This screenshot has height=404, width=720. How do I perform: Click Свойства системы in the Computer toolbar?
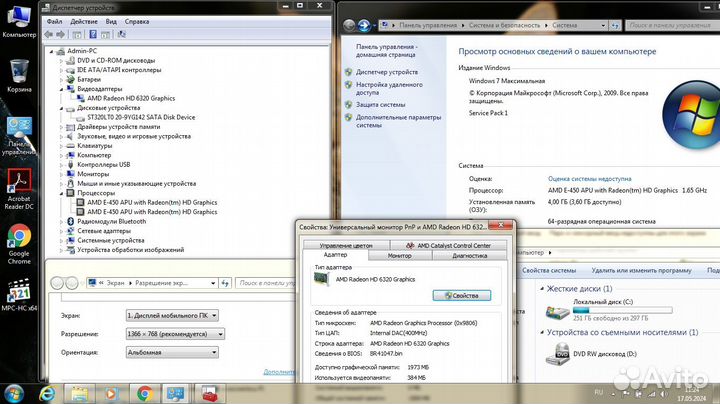click(549, 270)
